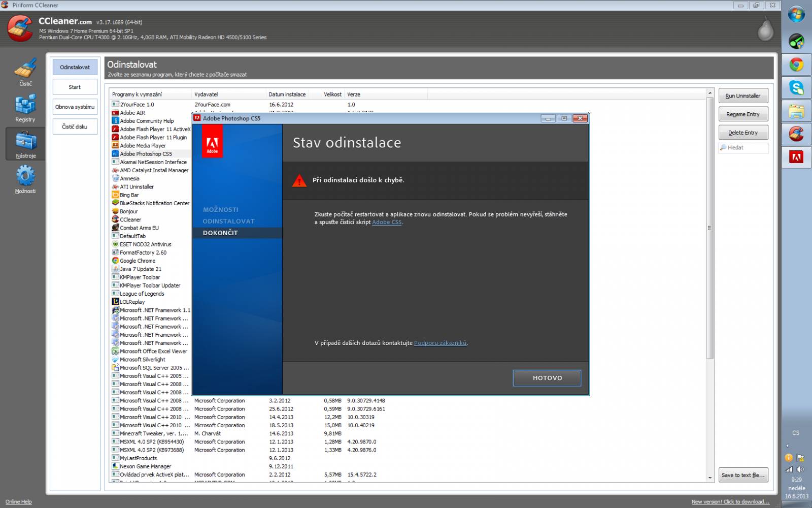Image resolution: width=812 pixels, height=508 pixels.
Task: Close the Adobe Photoshop CS5 dialog
Action: pos(580,118)
